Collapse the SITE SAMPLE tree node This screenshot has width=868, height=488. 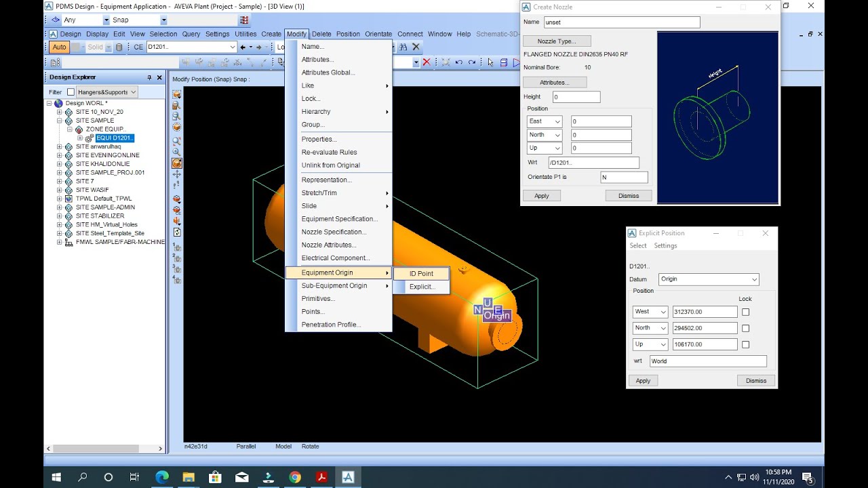click(x=59, y=121)
